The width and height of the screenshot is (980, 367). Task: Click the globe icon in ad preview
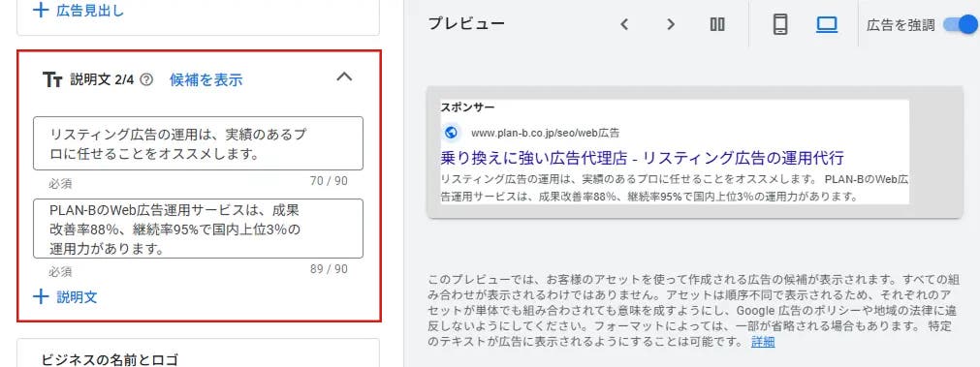point(451,133)
